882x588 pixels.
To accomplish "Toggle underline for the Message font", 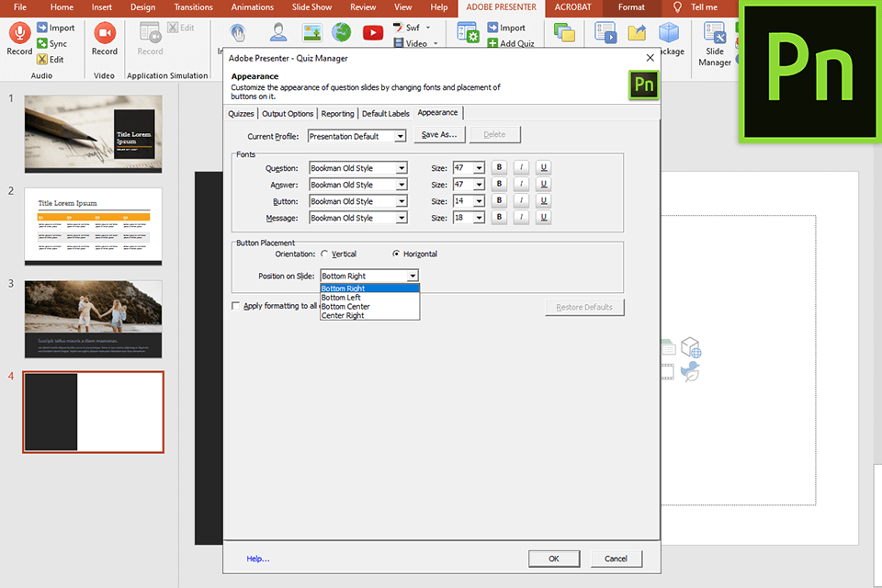I will pos(543,218).
